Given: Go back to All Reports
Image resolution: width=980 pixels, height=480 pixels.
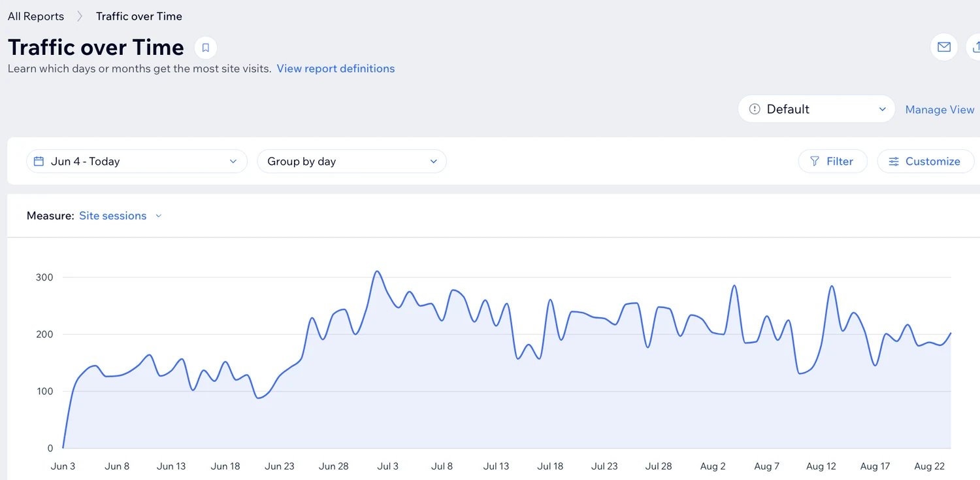Looking at the screenshot, I should [x=36, y=16].
